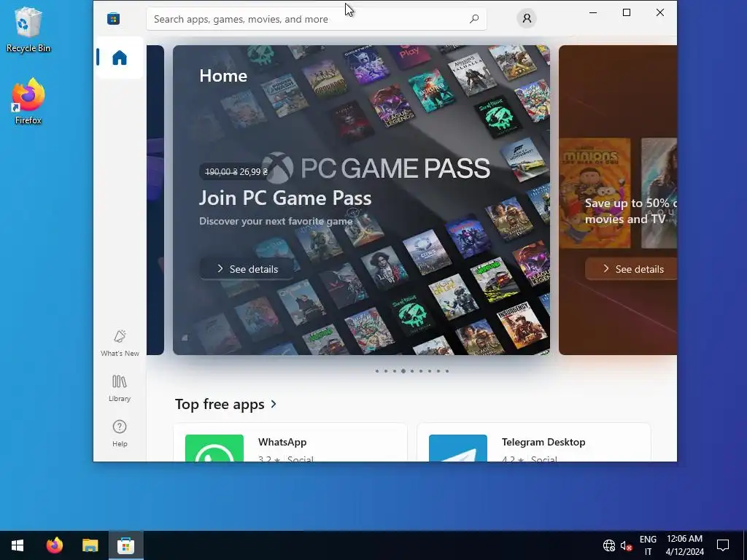This screenshot has width=747, height=560.
Task: Click See details on PC Game Pass
Action: 247,269
